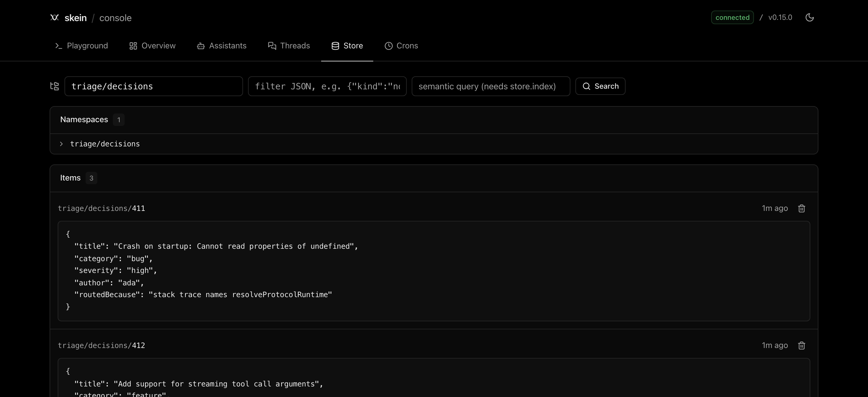The image size is (868, 397).
Task: Click the "severity": "high" line
Action: (x=116, y=270)
